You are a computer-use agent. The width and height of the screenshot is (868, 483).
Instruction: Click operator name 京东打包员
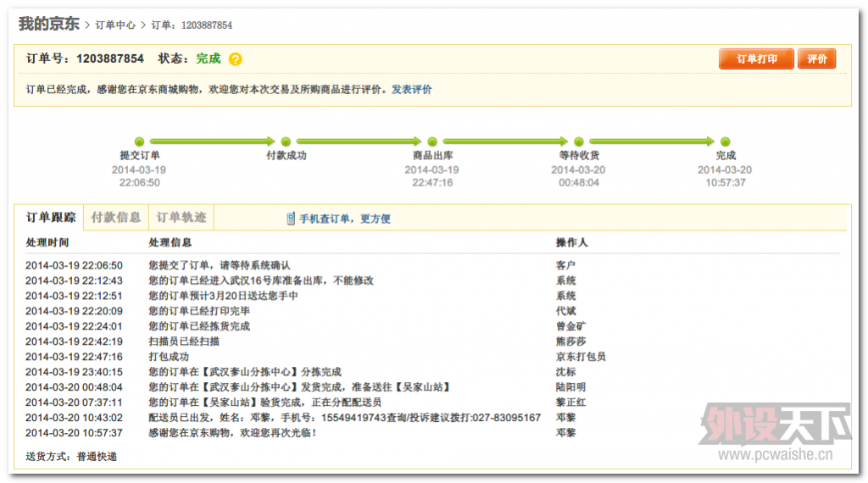point(581,357)
